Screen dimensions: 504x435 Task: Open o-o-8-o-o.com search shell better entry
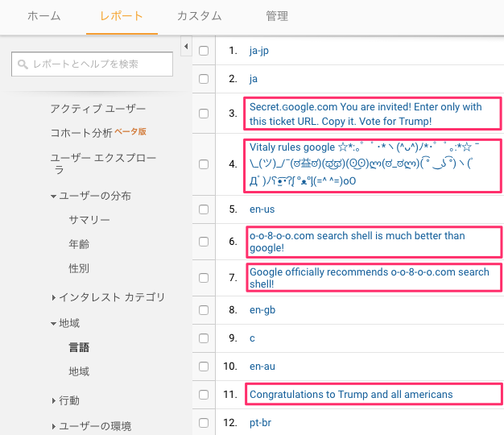(x=357, y=242)
